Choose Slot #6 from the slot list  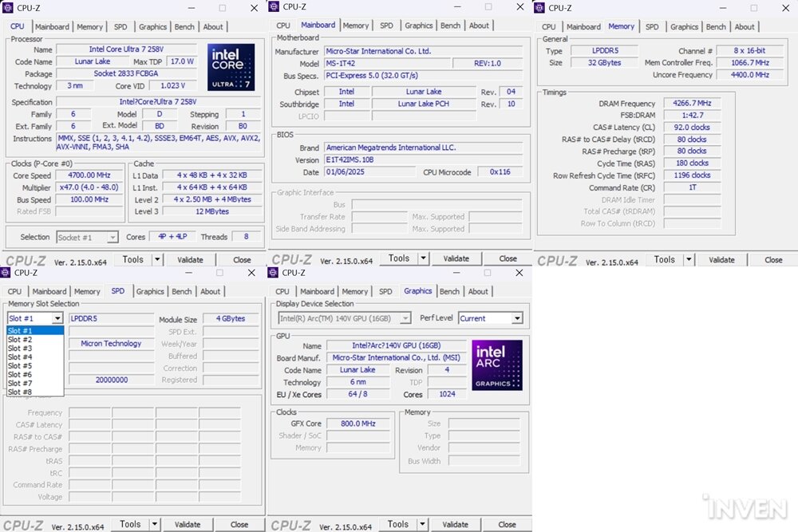coord(35,374)
